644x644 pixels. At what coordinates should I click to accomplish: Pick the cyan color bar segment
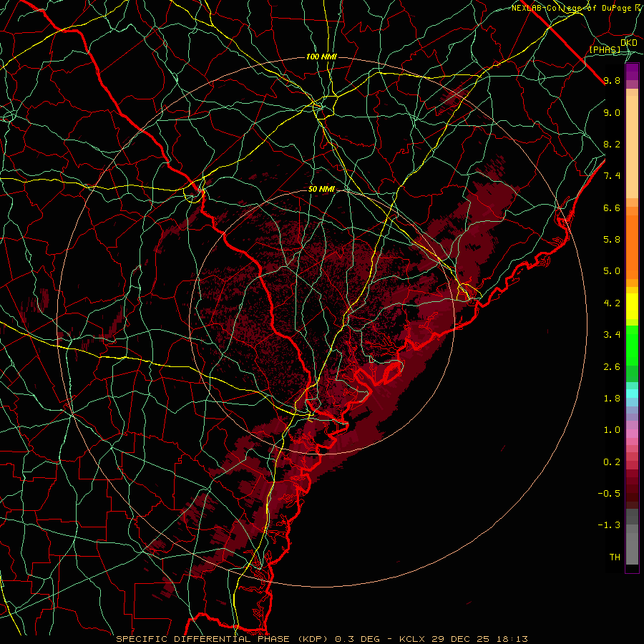(632, 394)
